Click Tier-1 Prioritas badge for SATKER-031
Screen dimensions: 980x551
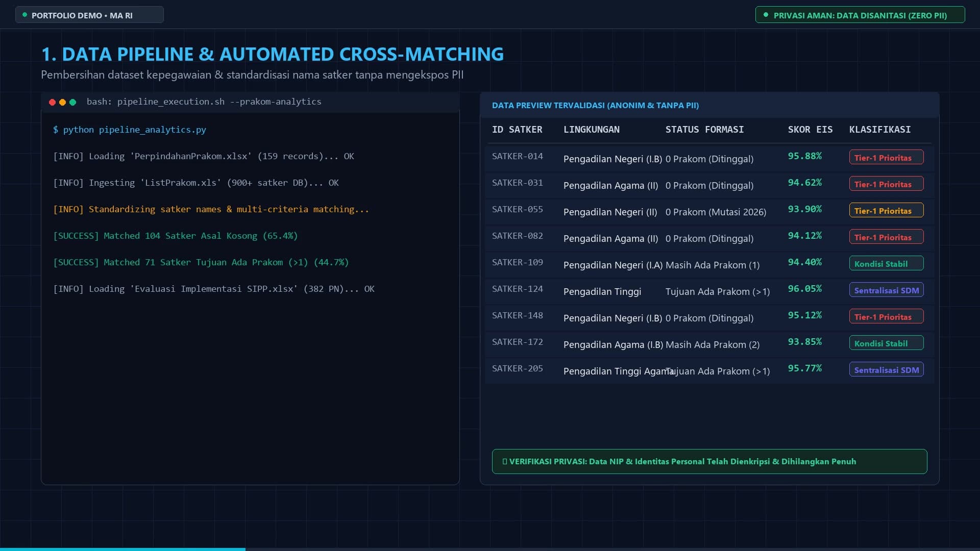tap(886, 184)
